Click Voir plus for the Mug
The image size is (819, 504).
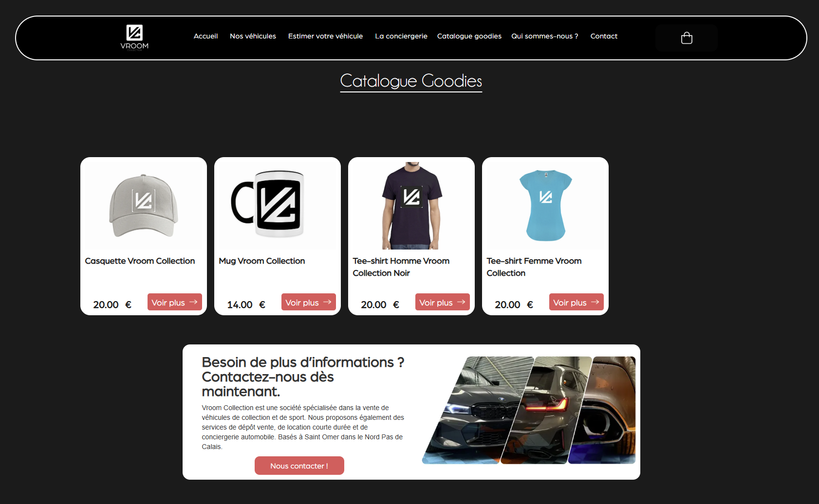point(309,302)
